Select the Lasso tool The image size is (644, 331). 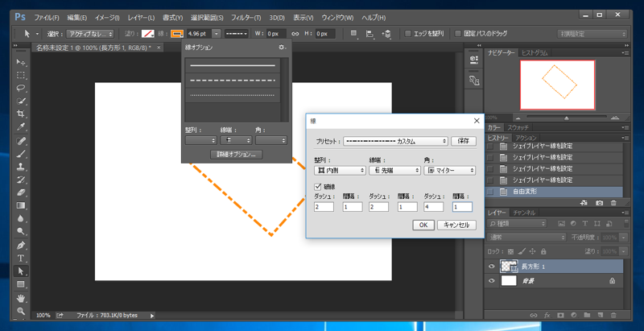click(21, 88)
